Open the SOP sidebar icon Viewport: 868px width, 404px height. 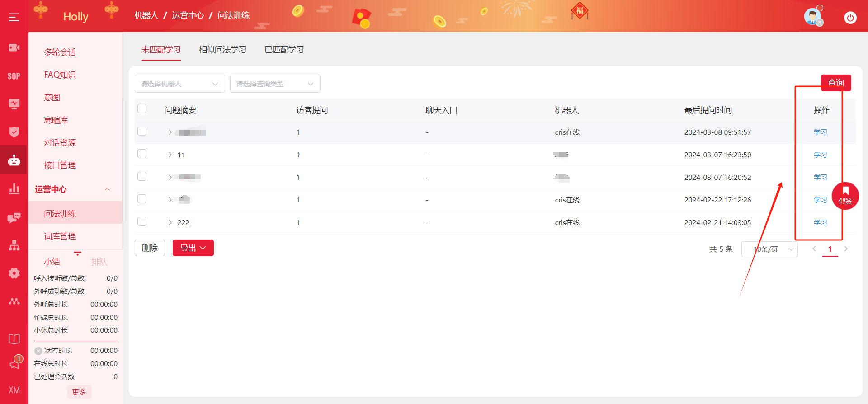[14, 76]
